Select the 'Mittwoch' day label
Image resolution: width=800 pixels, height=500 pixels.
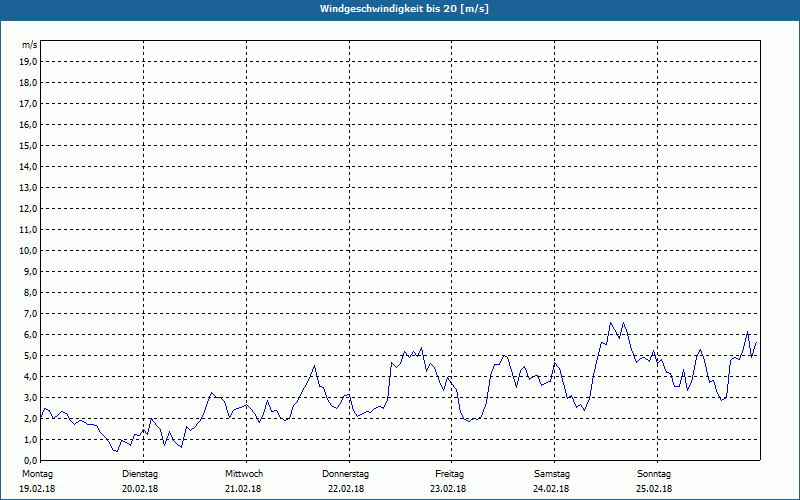tap(244, 474)
